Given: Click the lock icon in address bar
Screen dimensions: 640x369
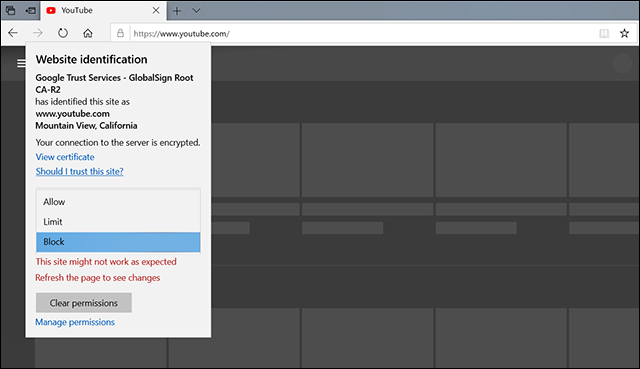Looking at the screenshot, I should tap(120, 33).
